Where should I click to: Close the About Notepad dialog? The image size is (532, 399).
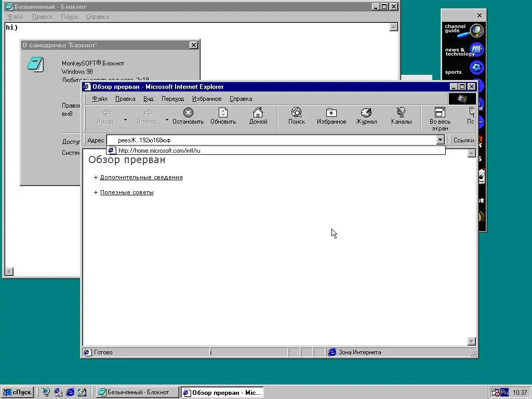click(193, 45)
